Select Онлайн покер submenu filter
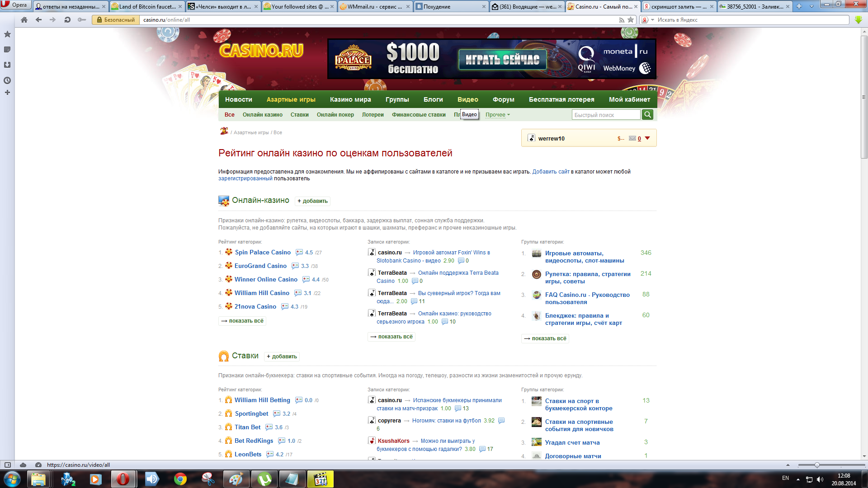Image resolution: width=868 pixels, height=488 pixels. [x=335, y=115]
